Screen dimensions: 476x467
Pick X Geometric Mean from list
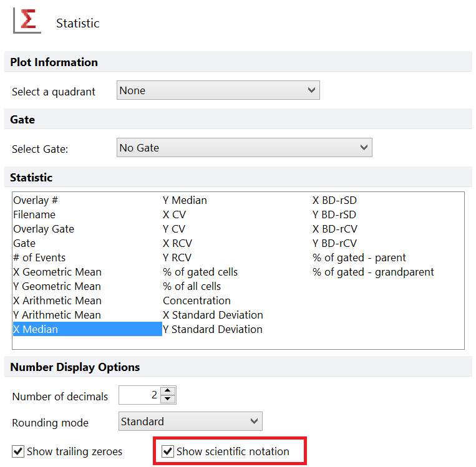point(57,272)
